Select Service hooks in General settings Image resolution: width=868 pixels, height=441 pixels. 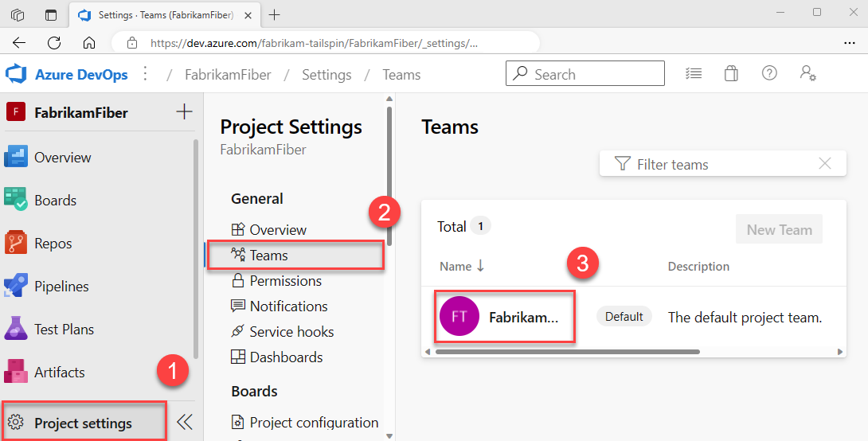point(291,332)
